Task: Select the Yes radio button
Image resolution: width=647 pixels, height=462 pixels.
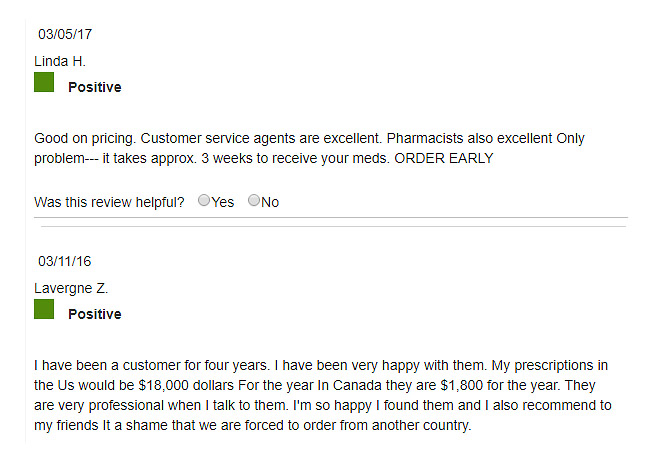Action: click(x=204, y=200)
